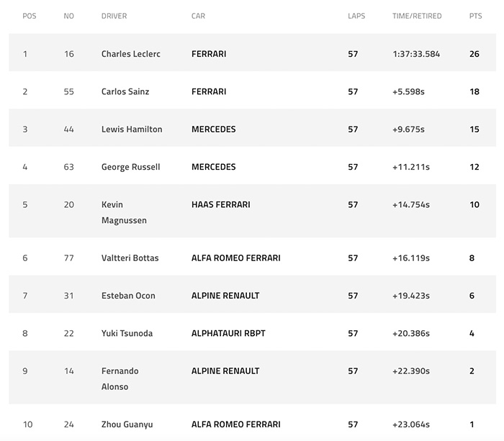504x441 pixels.
Task: Click the Charles Leclerc driver name
Action: click(x=131, y=54)
